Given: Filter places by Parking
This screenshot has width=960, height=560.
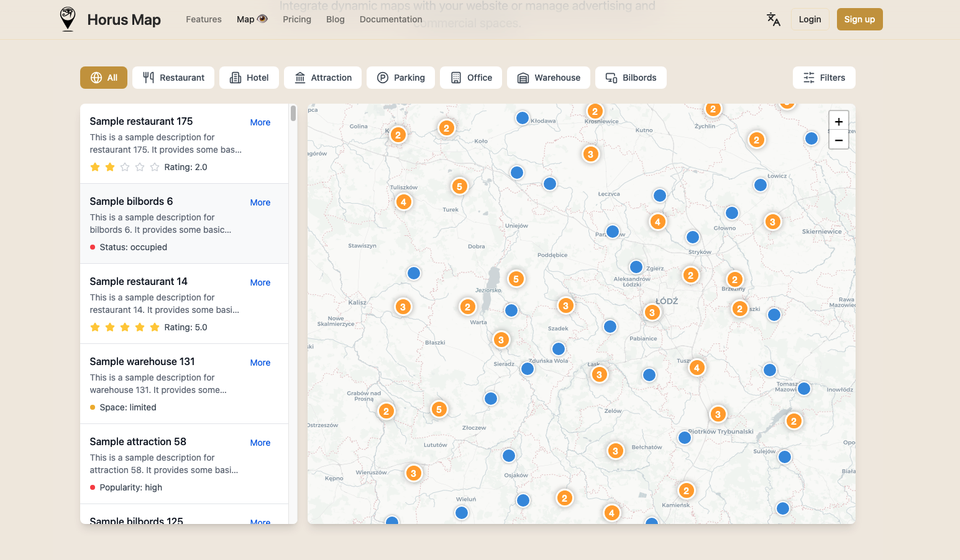Looking at the screenshot, I should pyautogui.click(x=401, y=78).
